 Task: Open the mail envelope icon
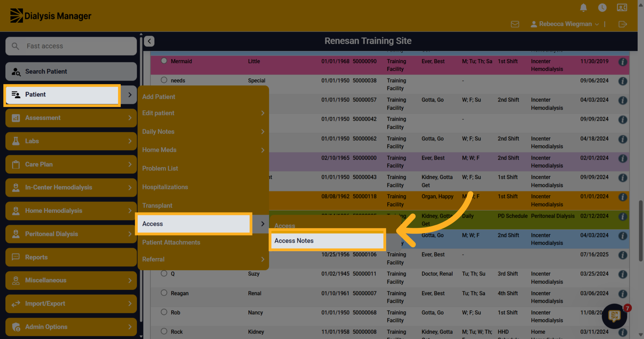[x=515, y=24]
